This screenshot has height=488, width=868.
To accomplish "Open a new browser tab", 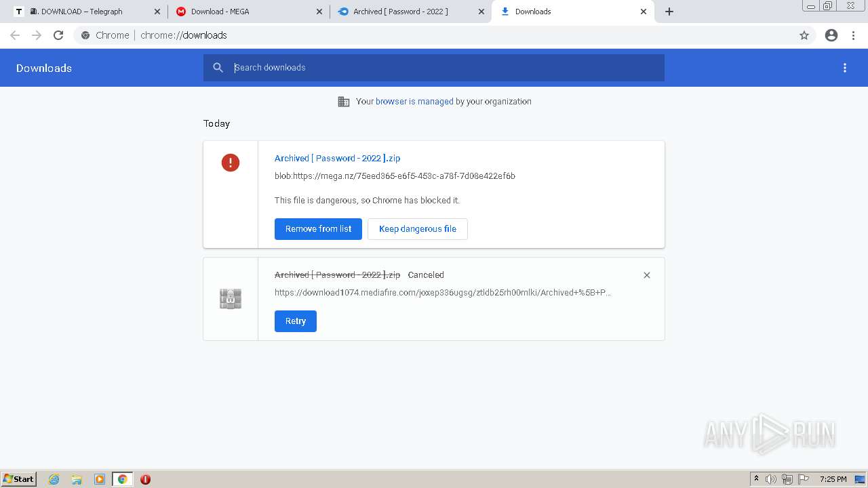I will (669, 12).
